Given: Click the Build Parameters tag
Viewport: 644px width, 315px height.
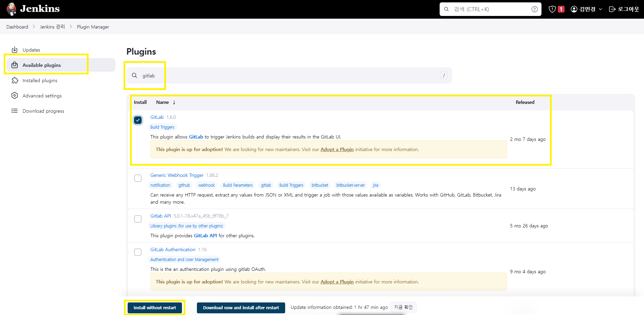Looking at the screenshot, I should [238, 185].
